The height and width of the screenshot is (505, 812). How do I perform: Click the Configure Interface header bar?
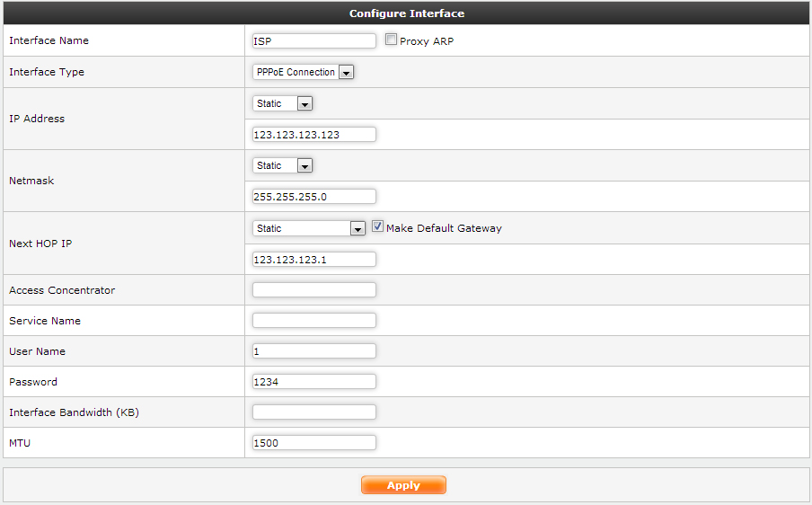pos(406,13)
